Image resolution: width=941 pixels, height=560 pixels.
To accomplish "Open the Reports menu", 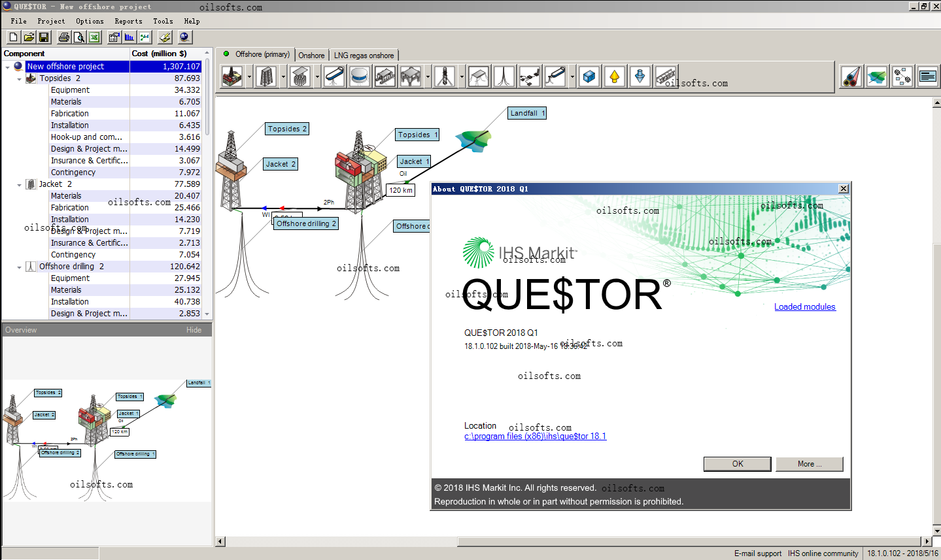I will pyautogui.click(x=128, y=21).
